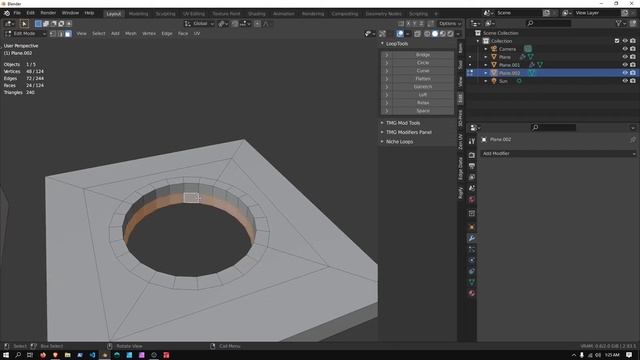Enable vertex select mode
The width and height of the screenshot is (640, 360).
click(53, 34)
